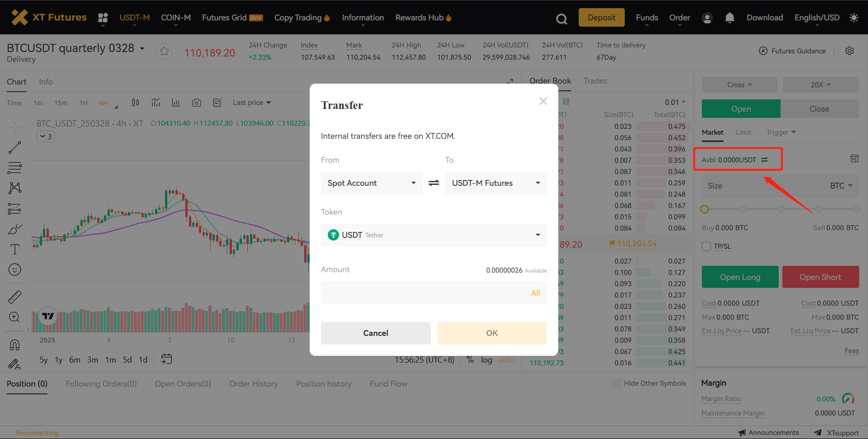
Task: Click Cancel in Transfer dialog
Action: coord(376,333)
